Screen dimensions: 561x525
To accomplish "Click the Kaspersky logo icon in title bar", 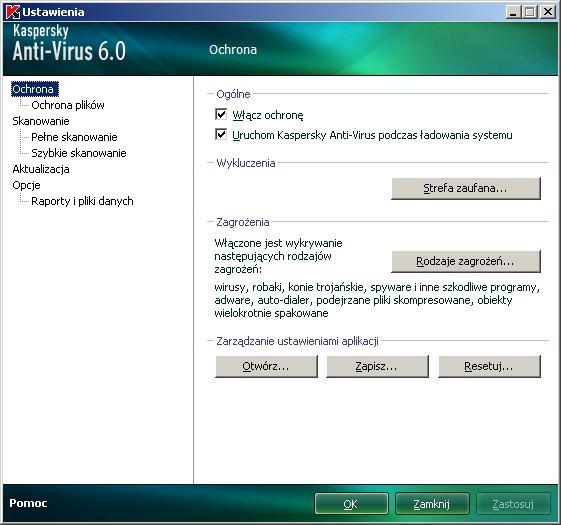I will coord(13,12).
